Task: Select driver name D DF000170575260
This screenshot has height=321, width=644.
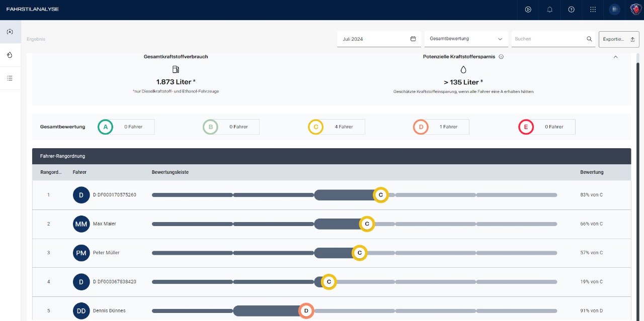Action: [115, 194]
